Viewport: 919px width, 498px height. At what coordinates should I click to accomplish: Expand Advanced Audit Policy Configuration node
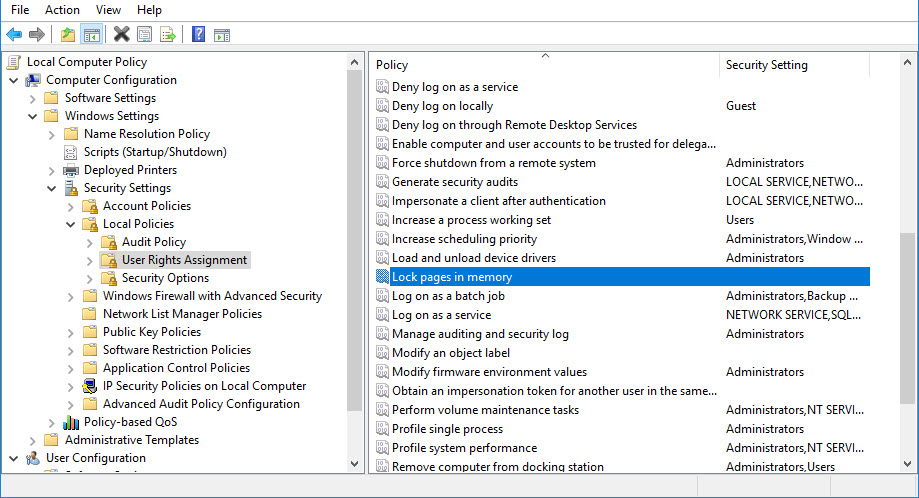(70, 405)
